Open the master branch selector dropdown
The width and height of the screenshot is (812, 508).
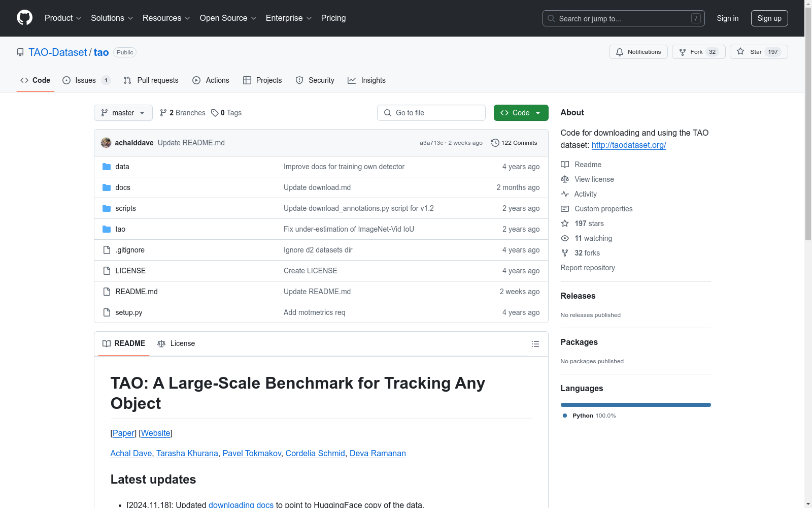[x=123, y=113]
